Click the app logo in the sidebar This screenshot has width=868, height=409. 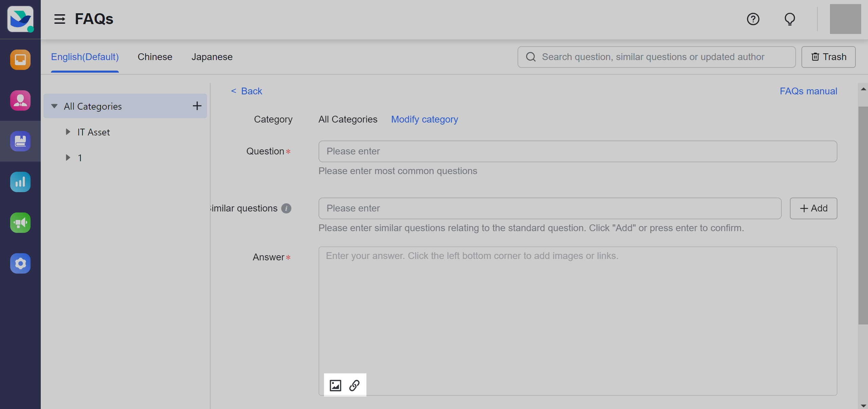(20, 19)
